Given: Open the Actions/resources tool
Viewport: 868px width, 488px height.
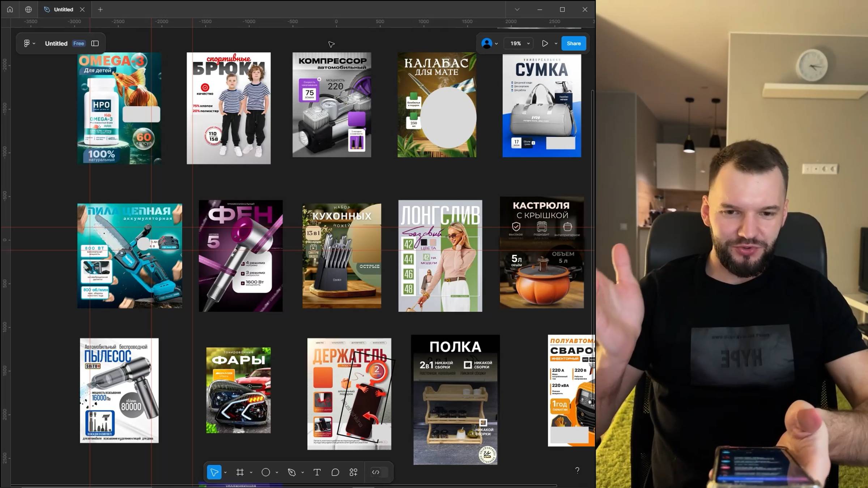Looking at the screenshot, I should [353, 472].
